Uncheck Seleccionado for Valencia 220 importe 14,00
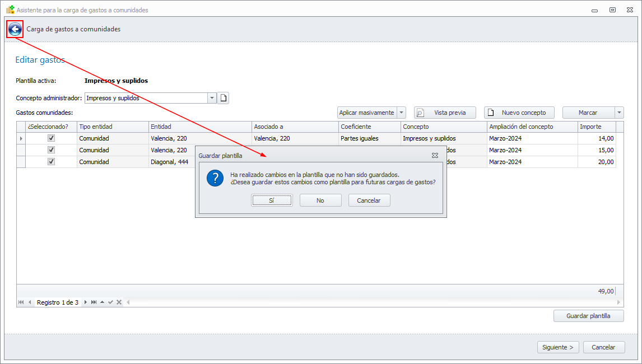Screen dimensions: 642x364 click(51, 138)
